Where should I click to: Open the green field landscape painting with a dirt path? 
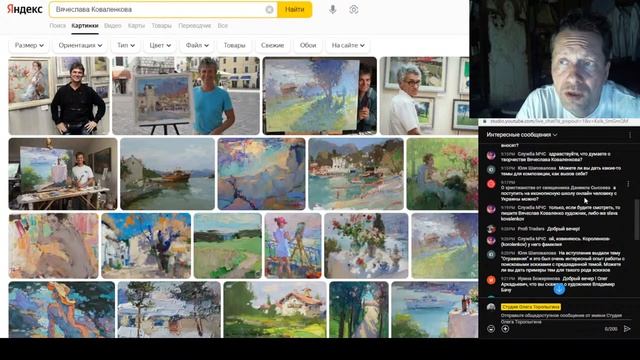228,246
